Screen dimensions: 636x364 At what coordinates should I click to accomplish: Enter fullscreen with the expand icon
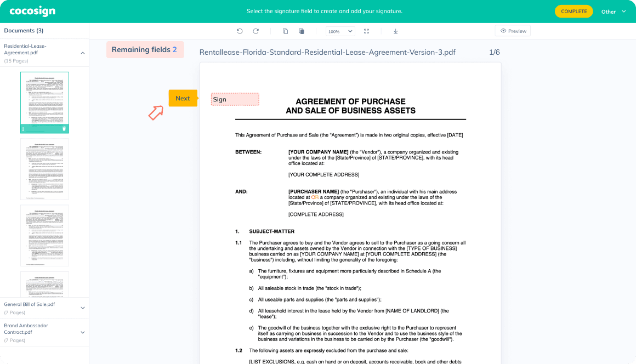pyautogui.click(x=366, y=31)
